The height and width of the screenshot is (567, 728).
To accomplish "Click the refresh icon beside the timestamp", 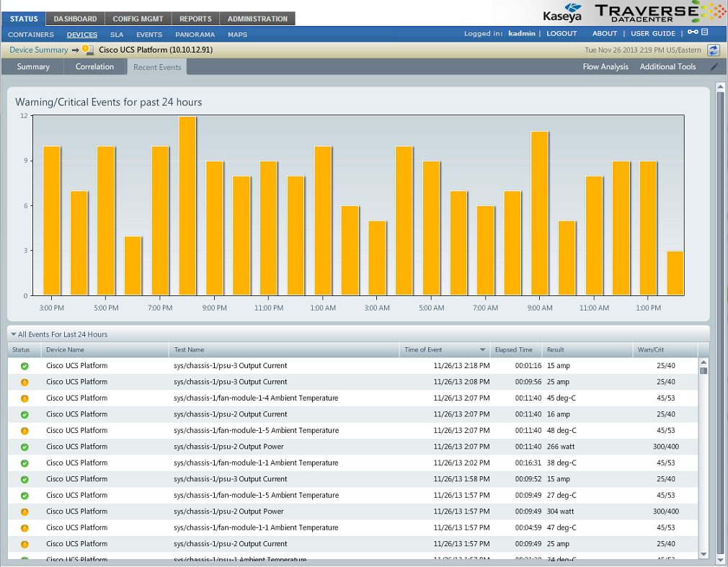I will pos(714,50).
